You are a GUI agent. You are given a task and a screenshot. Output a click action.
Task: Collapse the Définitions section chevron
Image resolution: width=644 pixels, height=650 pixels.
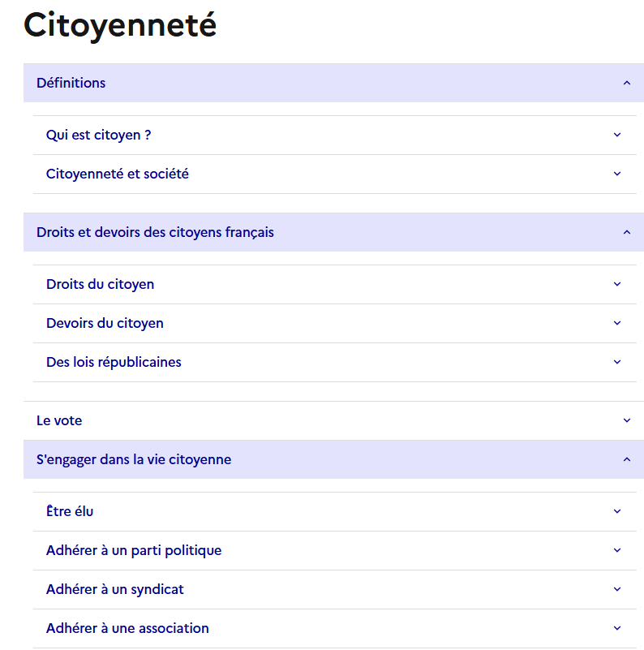click(x=627, y=83)
